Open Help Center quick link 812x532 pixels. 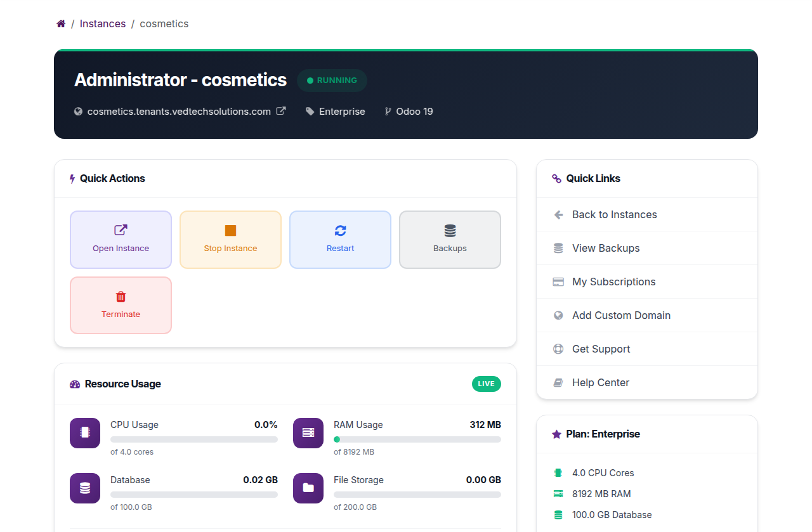pyautogui.click(x=647, y=382)
